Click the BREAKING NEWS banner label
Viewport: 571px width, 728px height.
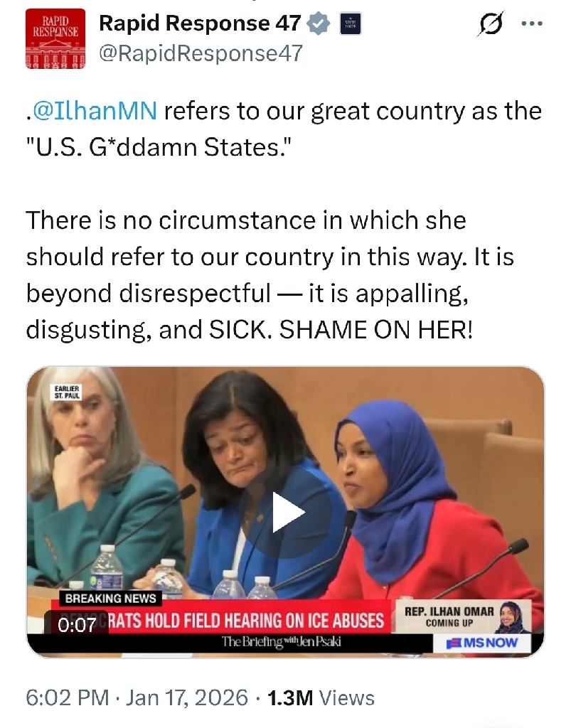[110, 598]
